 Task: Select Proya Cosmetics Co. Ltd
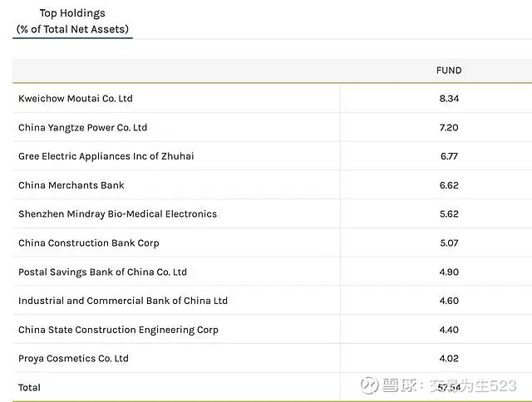point(73,359)
